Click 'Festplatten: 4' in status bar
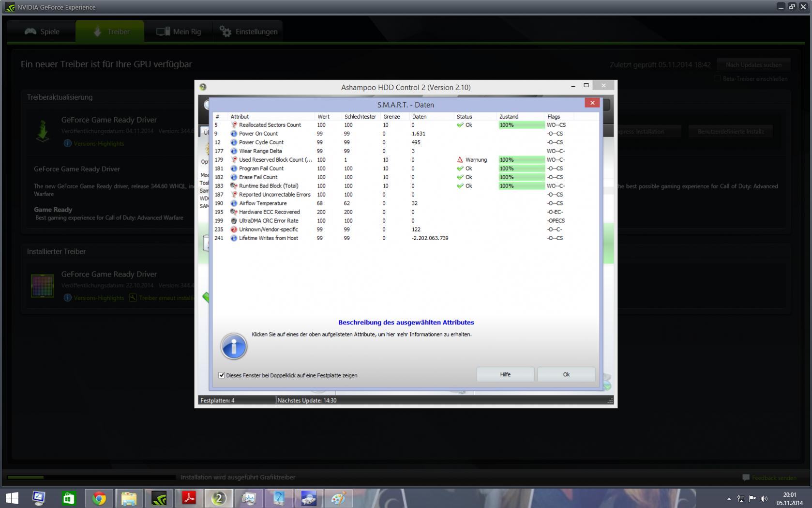This screenshot has width=812, height=508. pos(217,400)
